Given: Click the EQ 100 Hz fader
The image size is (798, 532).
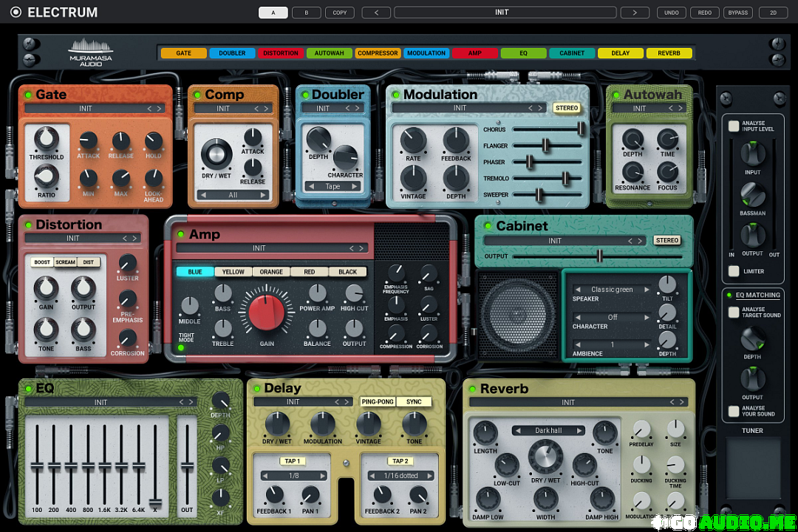Looking at the screenshot, I should coord(37,466).
